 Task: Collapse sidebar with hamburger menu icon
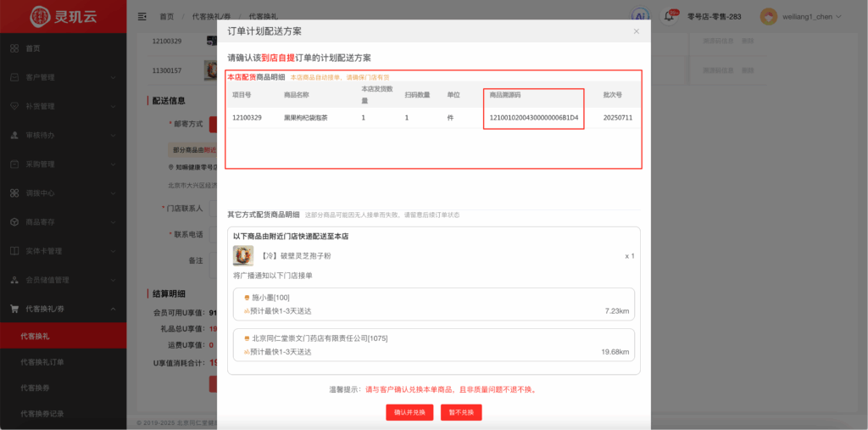(142, 16)
